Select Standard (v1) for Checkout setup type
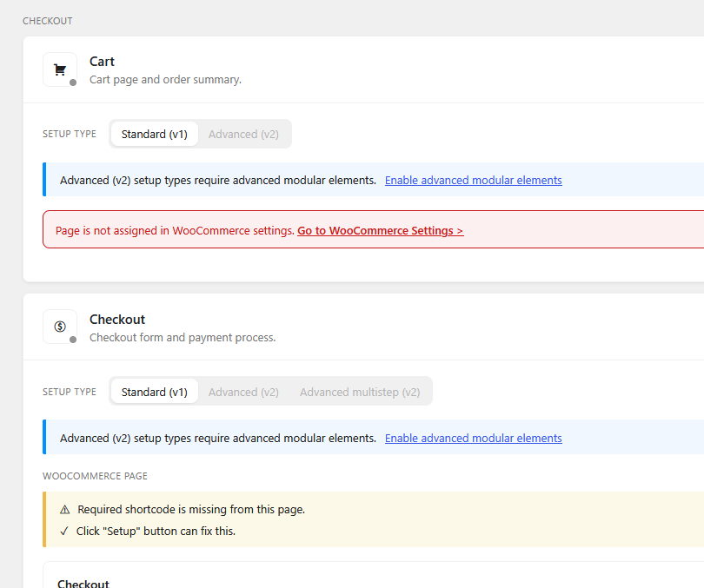704x588 pixels. point(154,392)
